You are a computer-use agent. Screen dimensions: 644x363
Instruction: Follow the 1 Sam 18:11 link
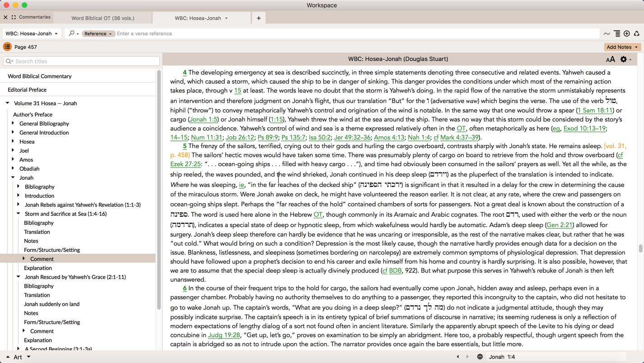[595, 110]
